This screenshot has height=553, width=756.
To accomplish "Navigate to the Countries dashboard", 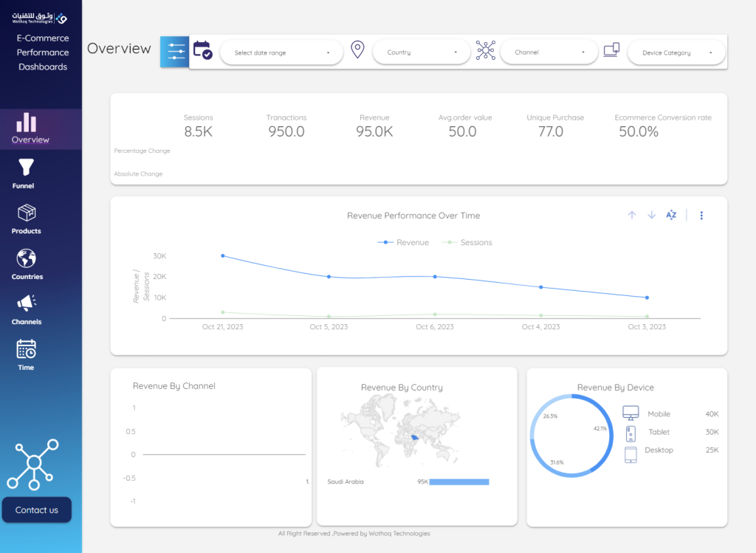I will point(27,265).
